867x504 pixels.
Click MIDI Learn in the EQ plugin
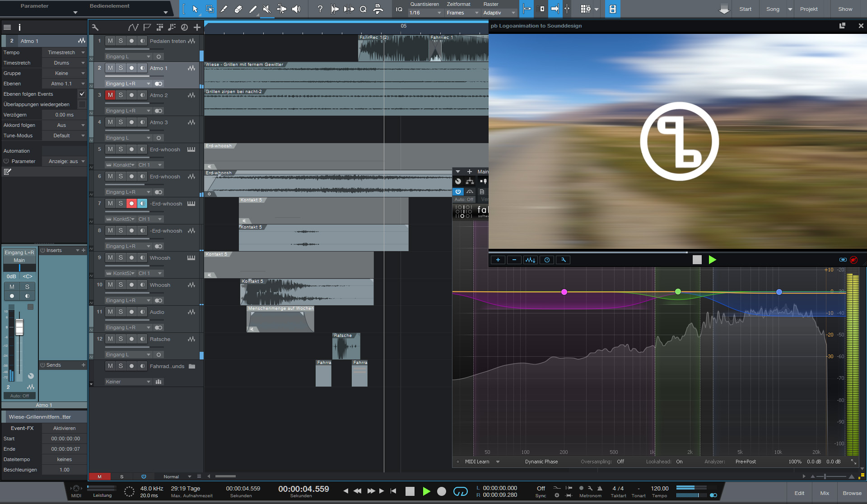coord(477,462)
